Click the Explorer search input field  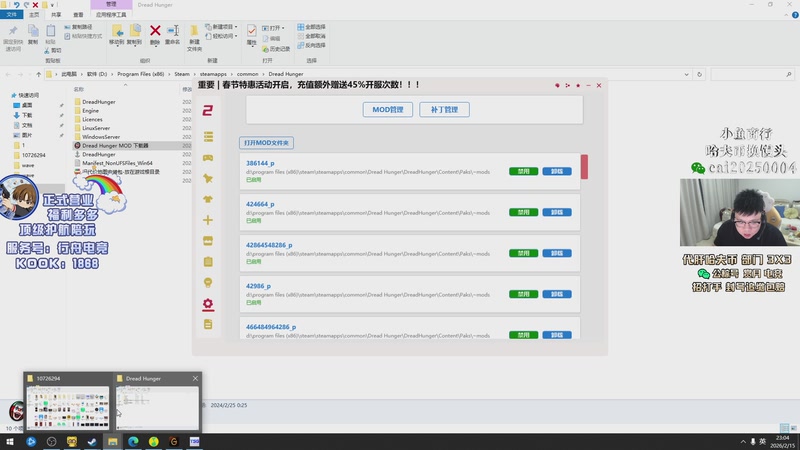pos(752,74)
